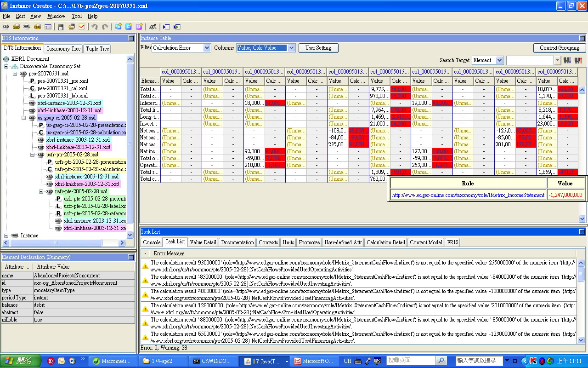
Task: Click the Undo arrow icon
Action: pyautogui.click(x=95, y=27)
